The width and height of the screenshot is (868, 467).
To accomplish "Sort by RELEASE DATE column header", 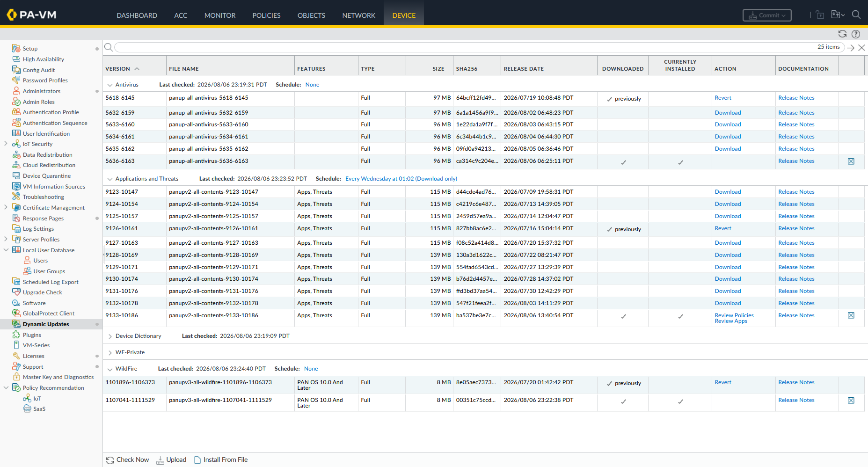I will point(524,69).
